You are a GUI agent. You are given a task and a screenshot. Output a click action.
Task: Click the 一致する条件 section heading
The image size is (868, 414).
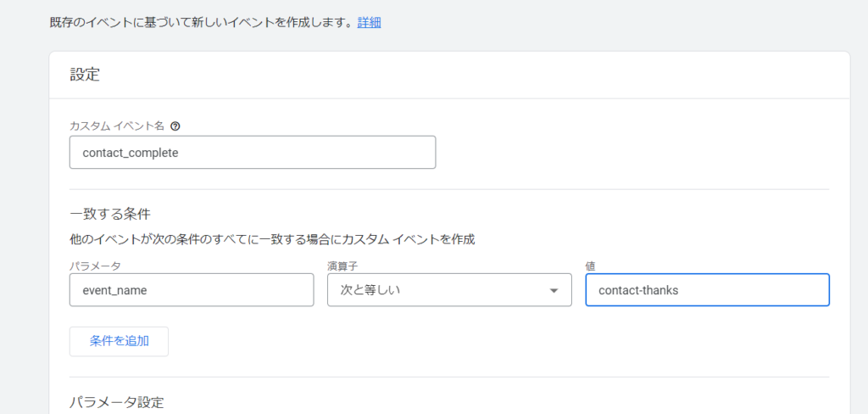point(109,213)
